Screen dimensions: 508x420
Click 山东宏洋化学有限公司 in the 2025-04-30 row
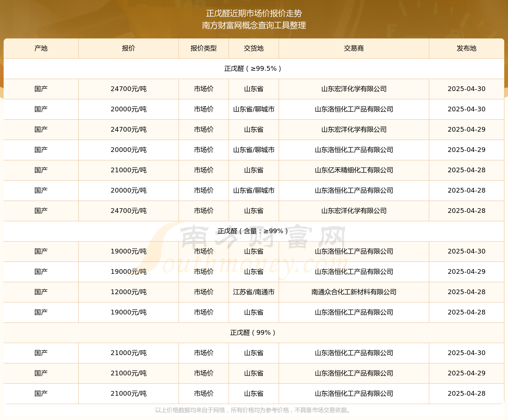354,89
